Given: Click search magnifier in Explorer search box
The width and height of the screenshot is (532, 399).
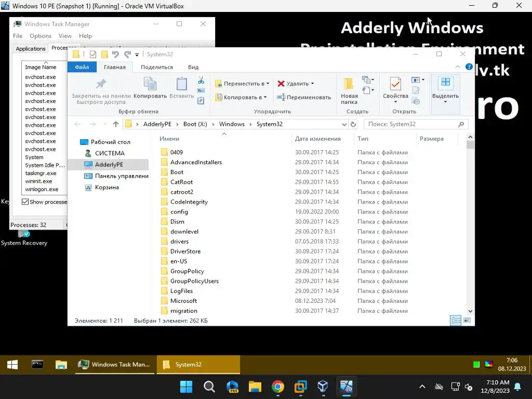Looking at the screenshot, I should (461, 124).
